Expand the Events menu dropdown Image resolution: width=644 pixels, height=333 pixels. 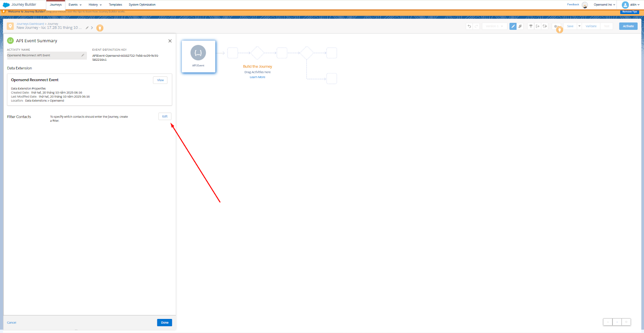75,5
